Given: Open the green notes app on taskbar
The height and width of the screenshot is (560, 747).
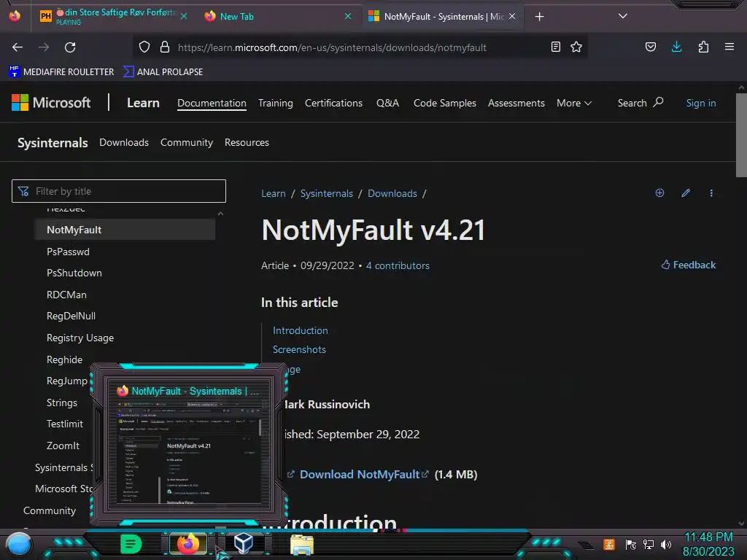Looking at the screenshot, I should click(131, 544).
